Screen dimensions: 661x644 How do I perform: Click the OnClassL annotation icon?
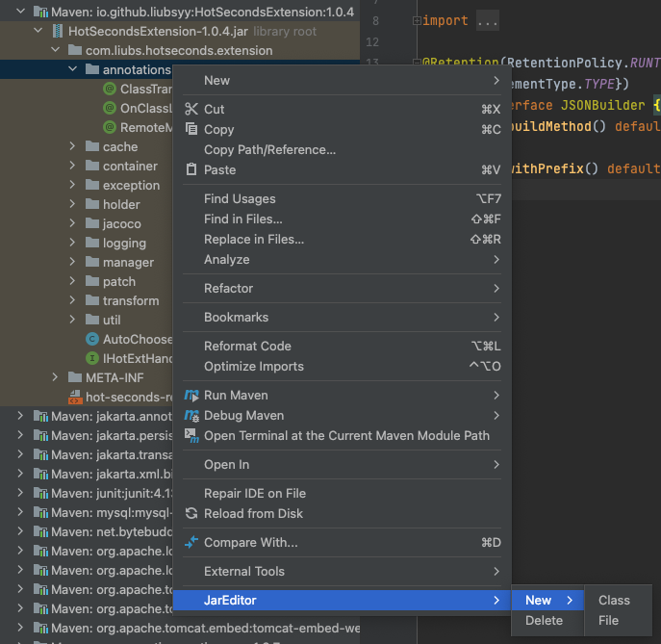110,109
